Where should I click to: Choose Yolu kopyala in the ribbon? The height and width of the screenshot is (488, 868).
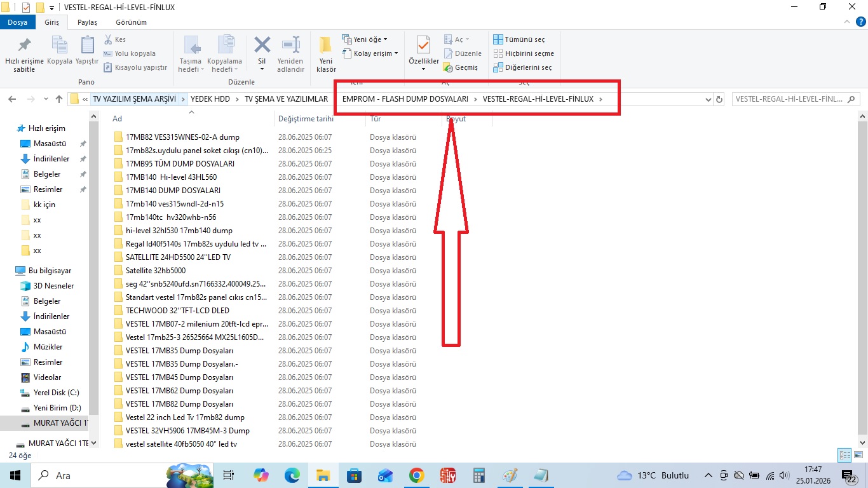[129, 53]
